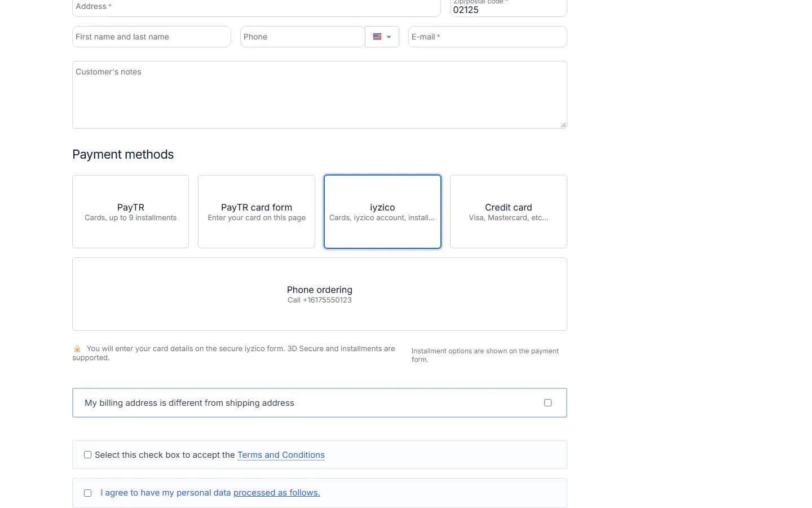Click the Customer's notes resize handle
This screenshot has height=508, width=812.
pos(563,125)
